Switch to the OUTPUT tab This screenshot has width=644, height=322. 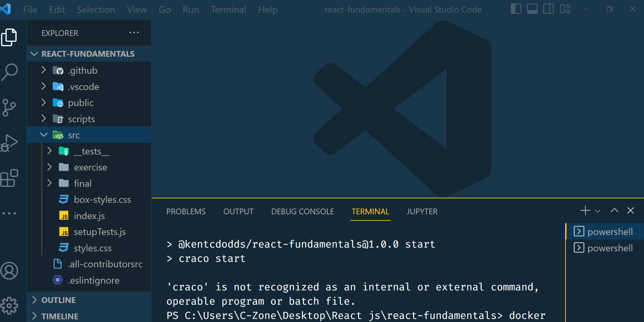238,212
